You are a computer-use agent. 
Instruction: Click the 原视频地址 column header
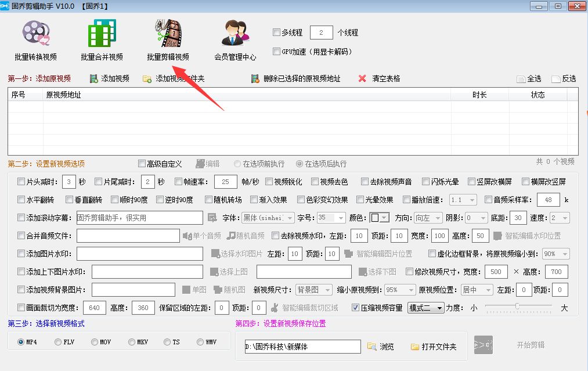(247, 95)
